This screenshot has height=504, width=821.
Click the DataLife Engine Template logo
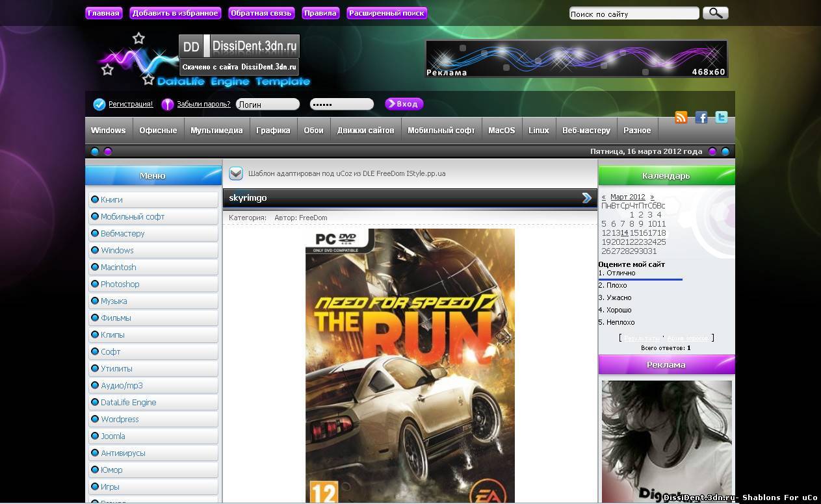pyautogui.click(x=205, y=62)
